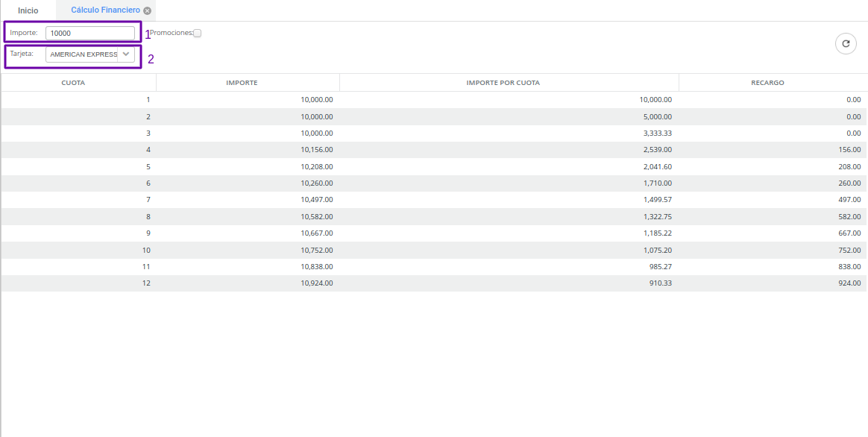Select the 497.00 recargo cell
Image resolution: width=868 pixels, height=437 pixels.
coord(773,199)
